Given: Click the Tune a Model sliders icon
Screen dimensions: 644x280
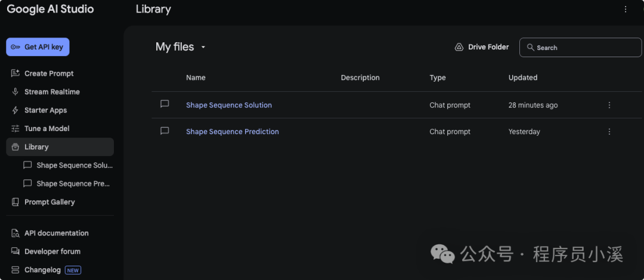Looking at the screenshot, I should point(16,129).
